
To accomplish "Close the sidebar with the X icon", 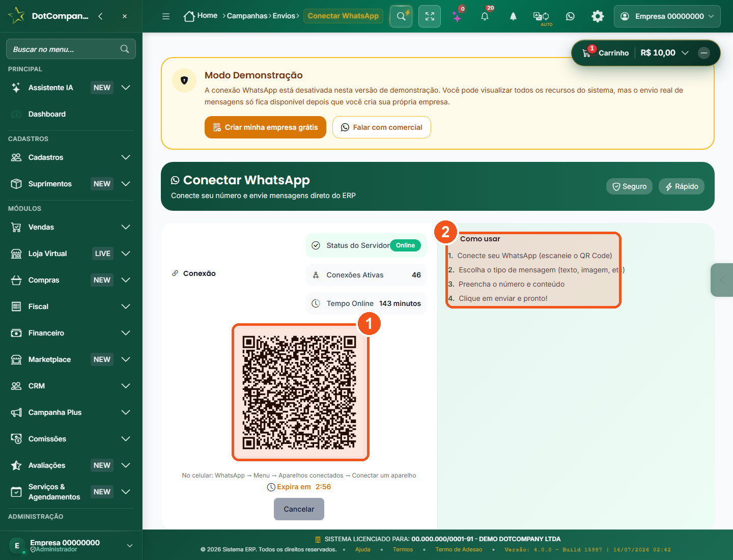I will [125, 16].
